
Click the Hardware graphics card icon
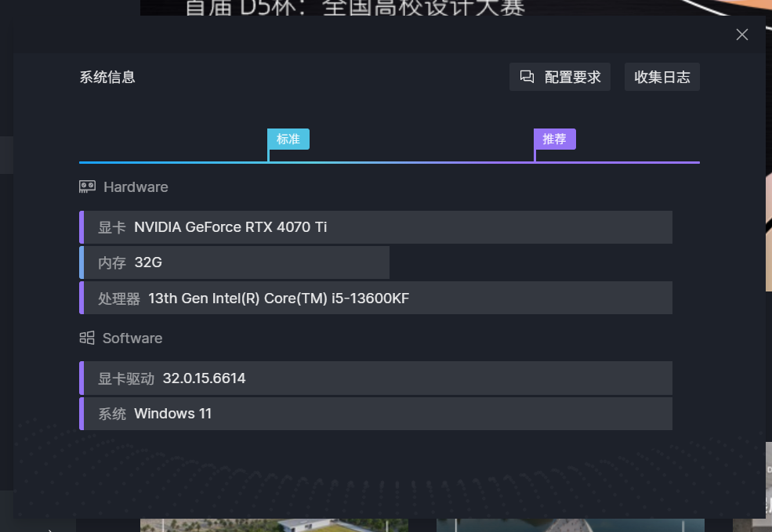pyautogui.click(x=87, y=187)
